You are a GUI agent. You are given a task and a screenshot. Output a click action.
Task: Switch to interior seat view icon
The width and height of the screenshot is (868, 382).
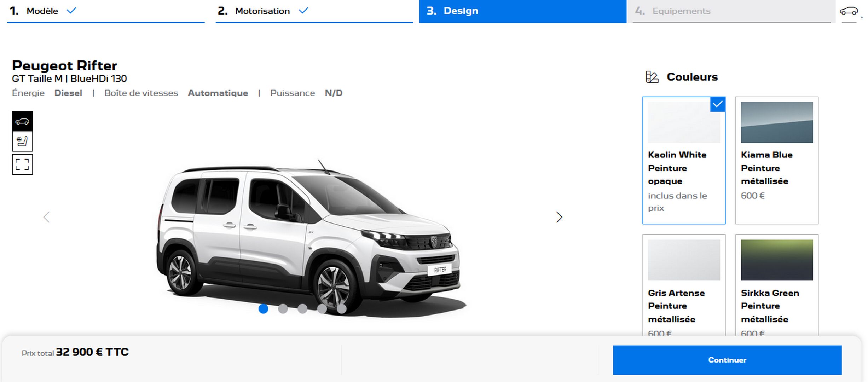coord(22,141)
